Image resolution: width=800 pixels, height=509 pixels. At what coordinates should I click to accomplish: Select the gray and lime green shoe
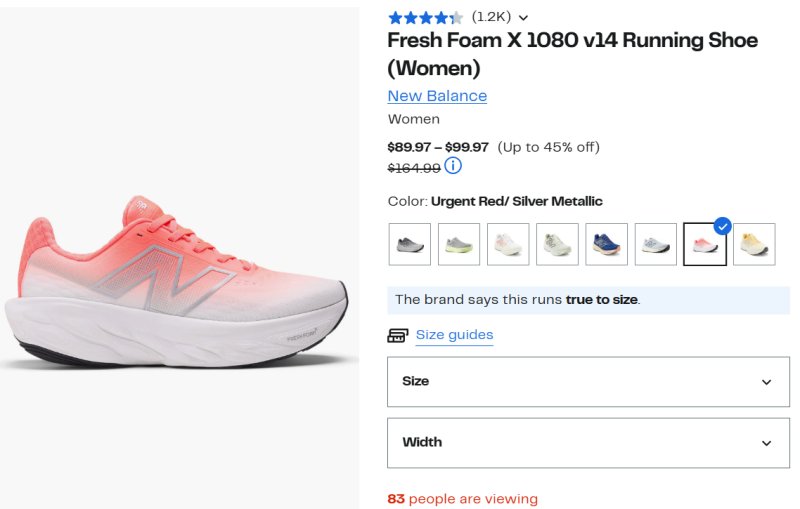(459, 244)
